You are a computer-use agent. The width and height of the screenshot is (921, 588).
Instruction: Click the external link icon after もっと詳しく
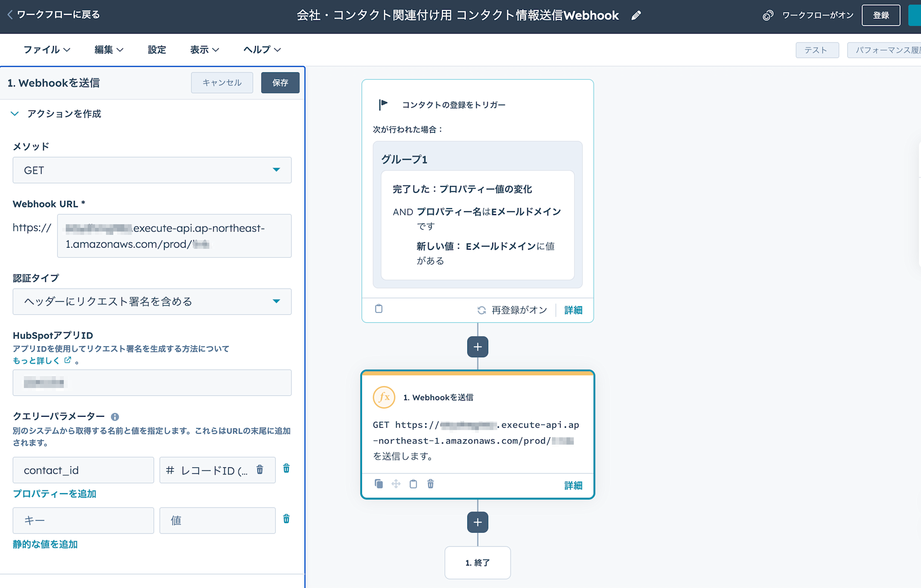(x=68, y=360)
